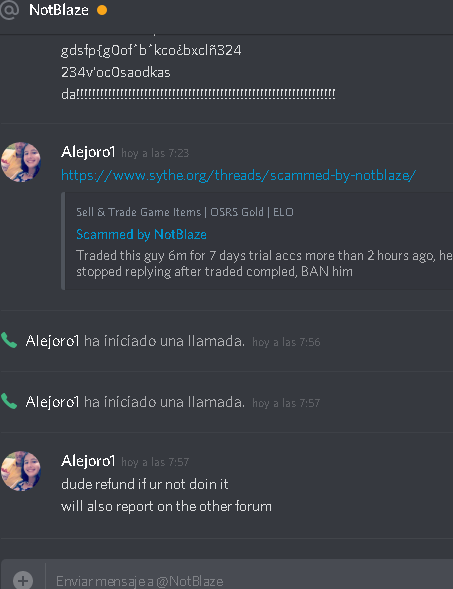Click the 'dude refund if ur not doin it' message
Screen dimensions: 453x589
(145, 484)
